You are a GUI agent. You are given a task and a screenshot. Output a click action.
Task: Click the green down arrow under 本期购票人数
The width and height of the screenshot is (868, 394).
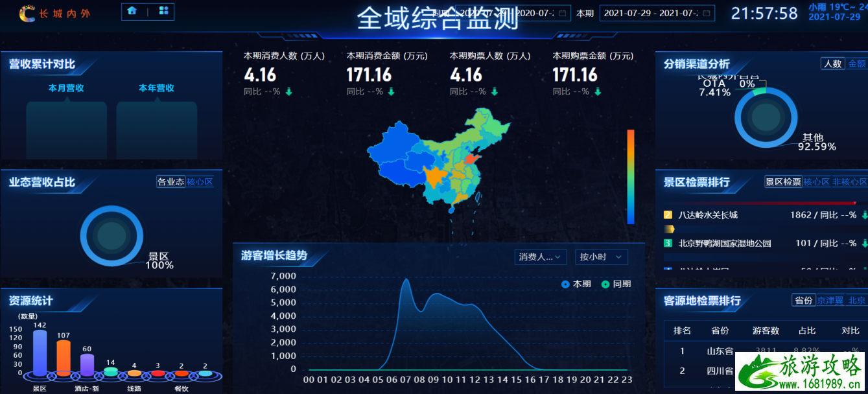(495, 92)
